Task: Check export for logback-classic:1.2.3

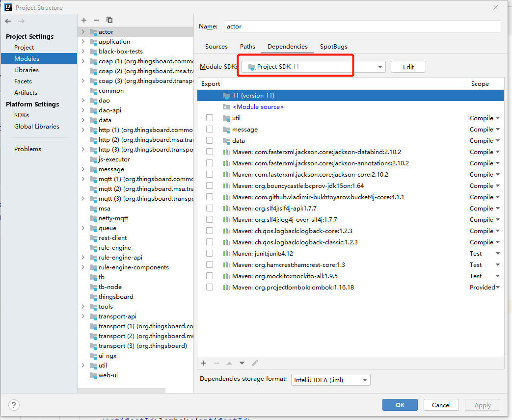Action: point(210,242)
